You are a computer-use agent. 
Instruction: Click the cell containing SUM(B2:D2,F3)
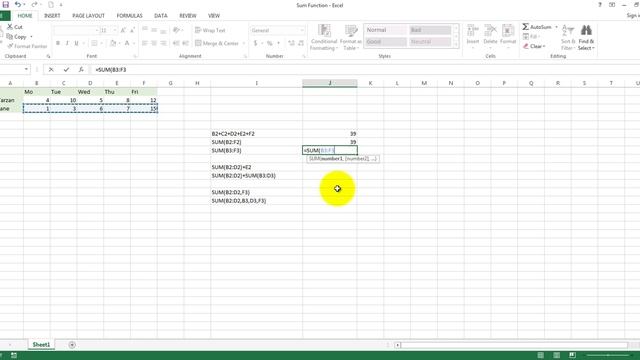(257, 192)
